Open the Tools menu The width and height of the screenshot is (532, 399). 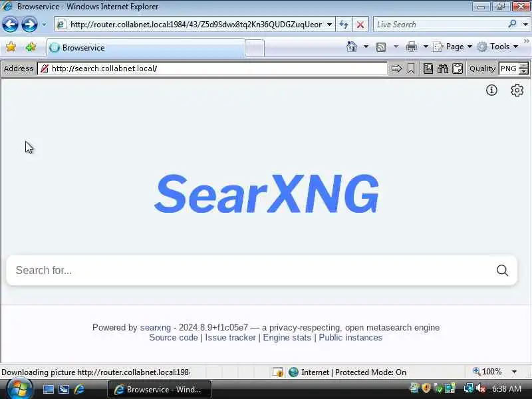pyautogui.click(x=497, y=47)
